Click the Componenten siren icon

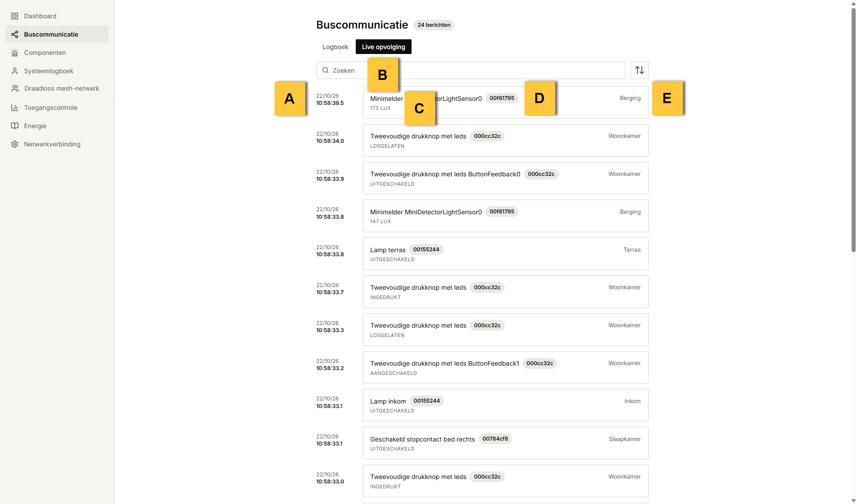coord(15,53)
